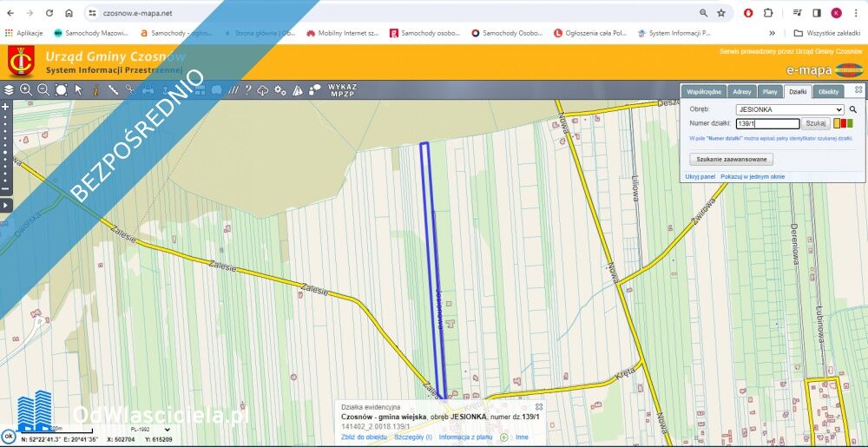This screenshot has height=447, width=868.
Task: Click the Szukaj button
Action: [x=816, y=124]
